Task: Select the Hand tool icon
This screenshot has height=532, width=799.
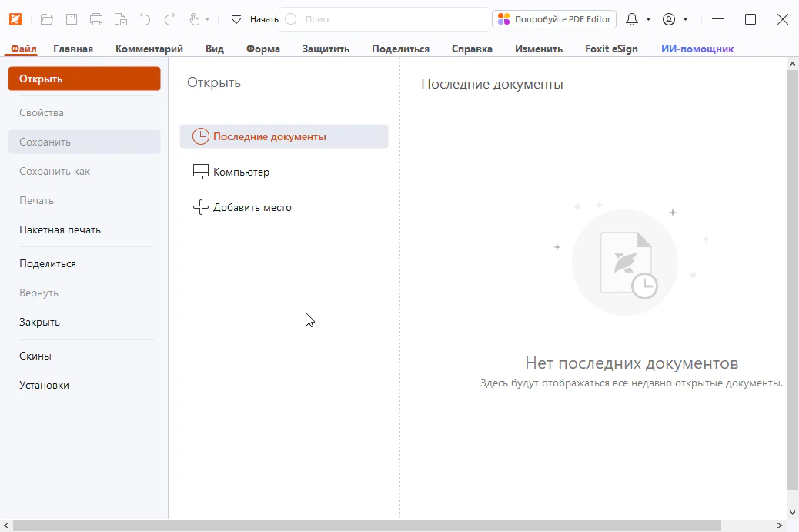Action: (x=193, y=19)
